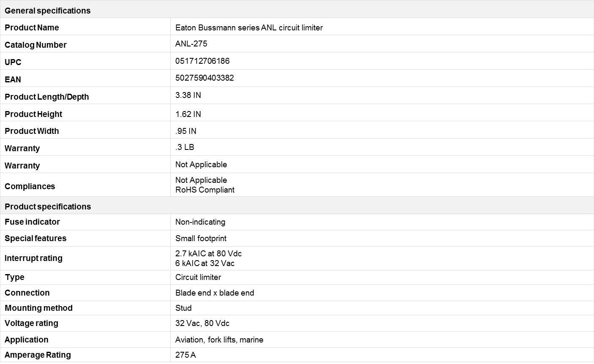
Task: Click the amperage value "275 A"
Action: pos(185,355)
